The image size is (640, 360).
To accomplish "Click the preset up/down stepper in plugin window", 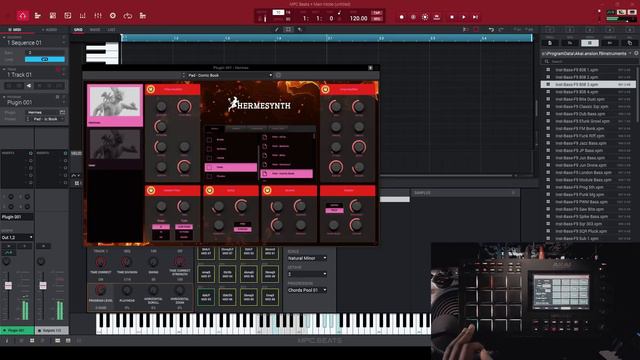I will (183, 76).
